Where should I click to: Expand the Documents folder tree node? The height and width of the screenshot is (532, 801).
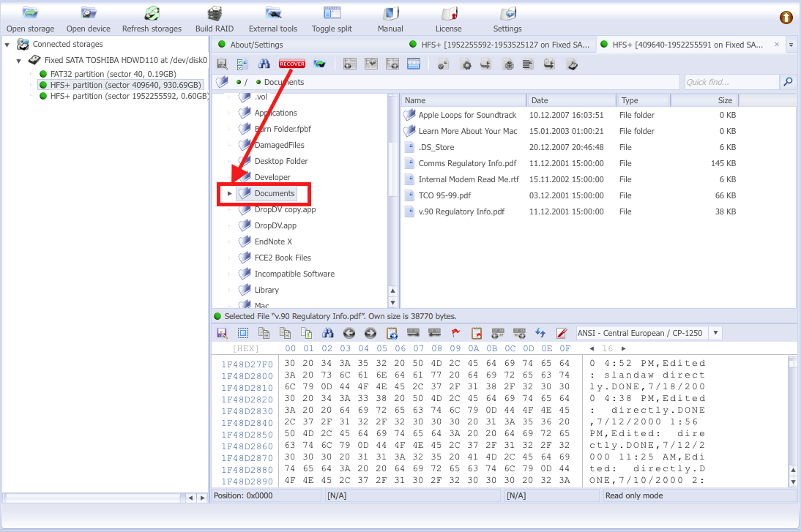click(x=229, y=194)
